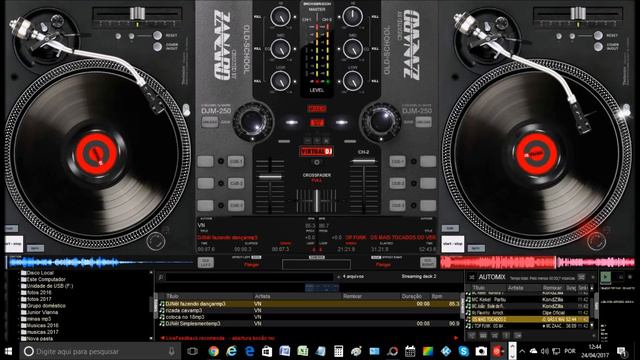Viewport: 640px width, 360px height.
Task: Click the blue left deck waveform
Action: (100, 262)
